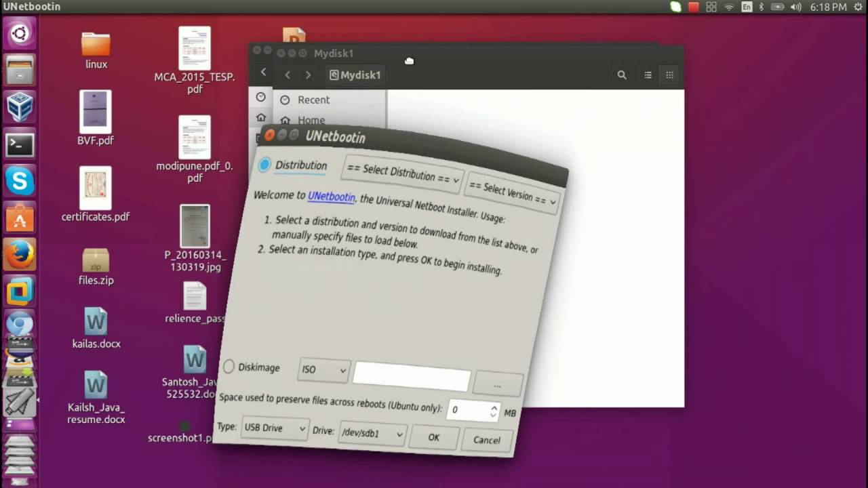Launch Firefox from the dock
868x488 pixels.
coord(20,256)
